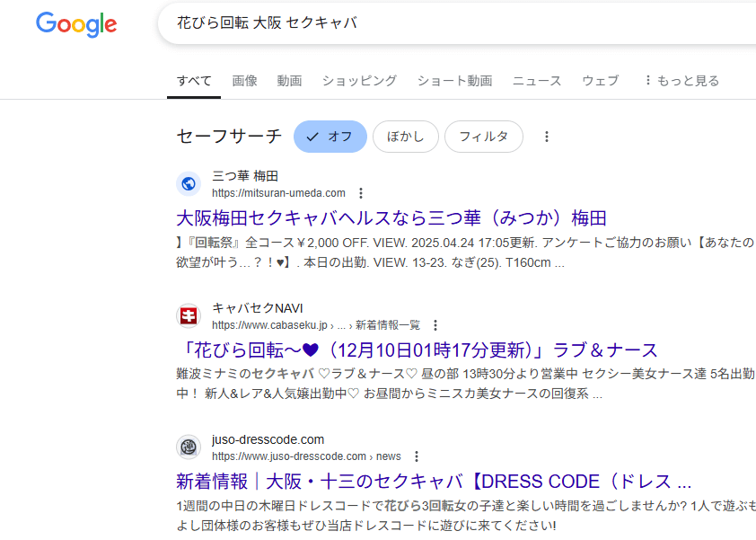Open three-dot menu beside cabaseku.jp URL
This screenshot has height=540, width=756.
(435, 325)
